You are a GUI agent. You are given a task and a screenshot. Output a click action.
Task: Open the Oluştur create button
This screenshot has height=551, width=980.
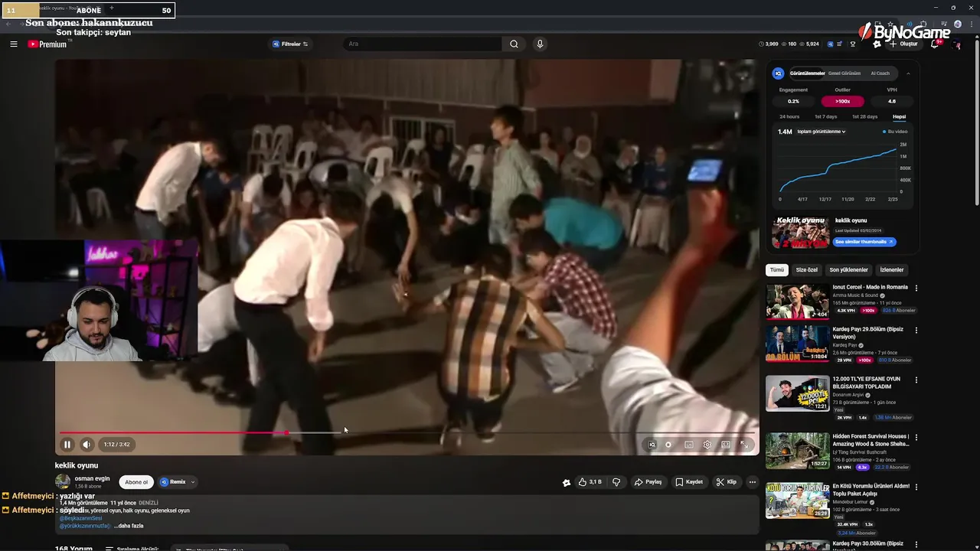(x=903, y=44)
